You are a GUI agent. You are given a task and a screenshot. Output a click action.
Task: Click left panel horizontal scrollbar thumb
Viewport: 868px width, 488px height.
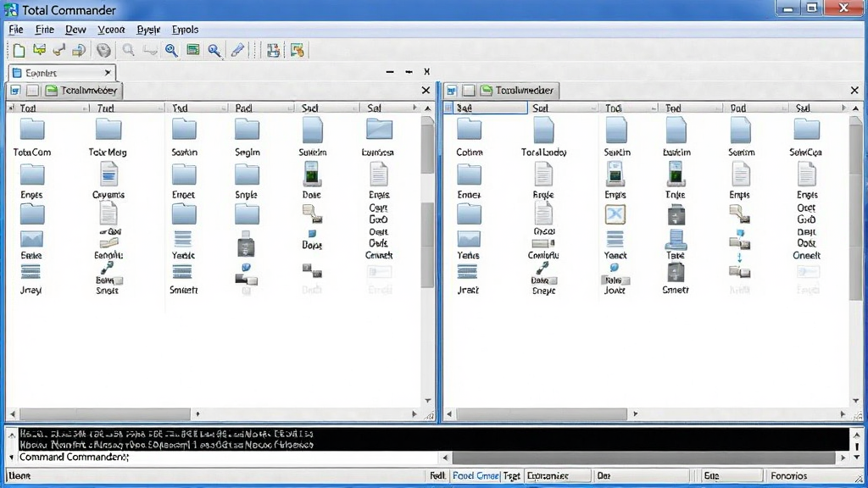105,413
